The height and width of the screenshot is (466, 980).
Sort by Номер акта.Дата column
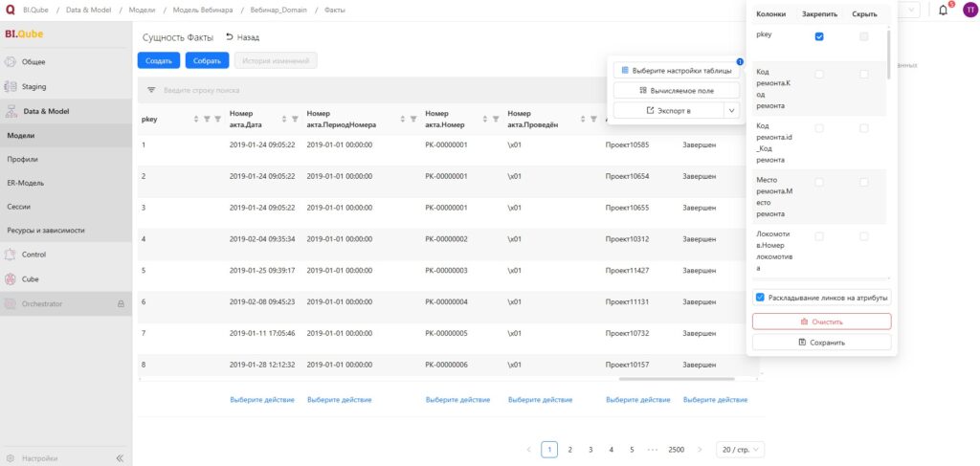point(284,119)
